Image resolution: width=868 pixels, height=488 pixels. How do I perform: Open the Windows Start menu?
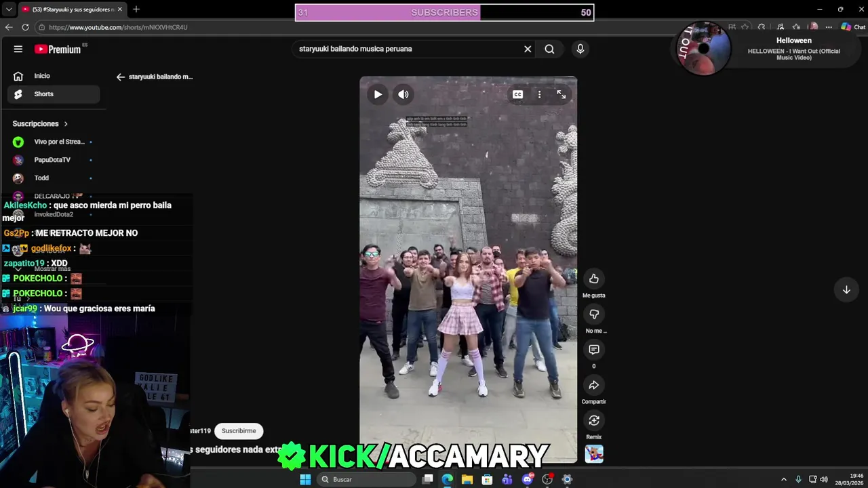(305, 479)
